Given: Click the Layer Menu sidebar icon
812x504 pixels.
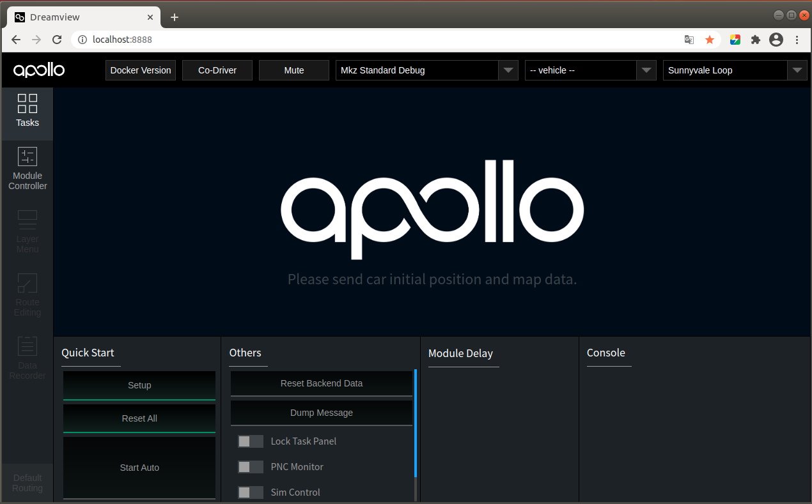Looking at the screenshot, I should point(27,231).
